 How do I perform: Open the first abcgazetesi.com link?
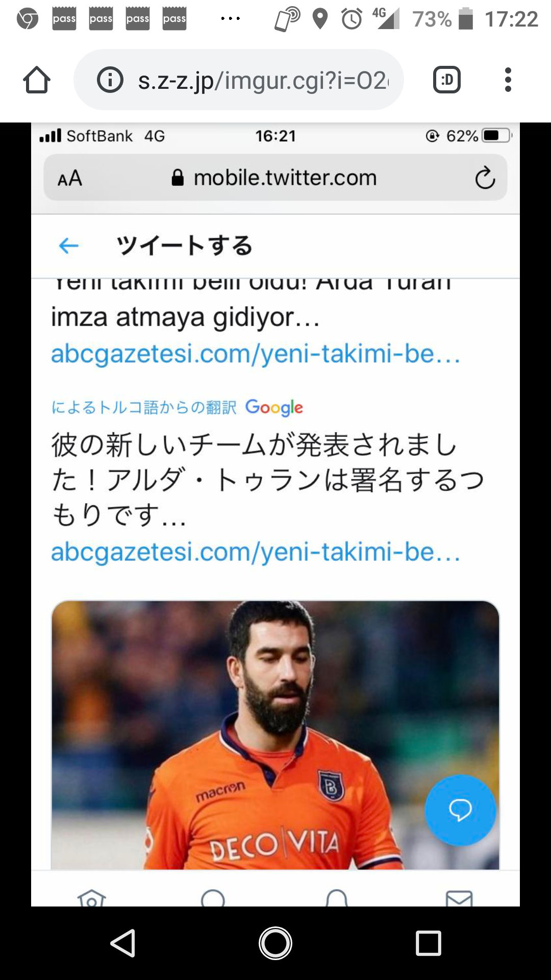point(256,353)
